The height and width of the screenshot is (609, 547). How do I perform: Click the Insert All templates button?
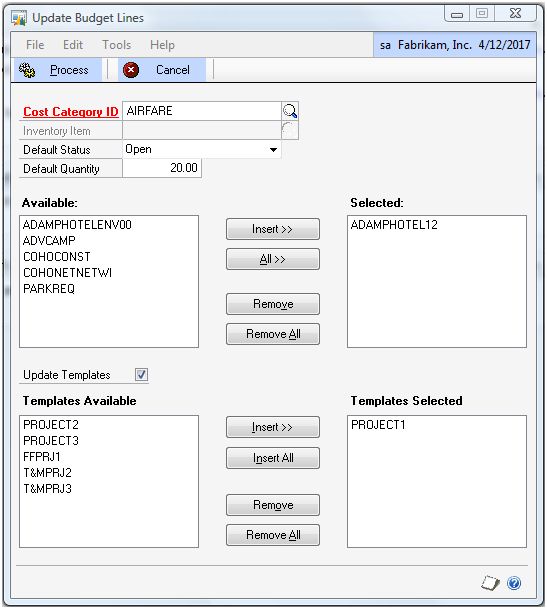coord(273,458)
